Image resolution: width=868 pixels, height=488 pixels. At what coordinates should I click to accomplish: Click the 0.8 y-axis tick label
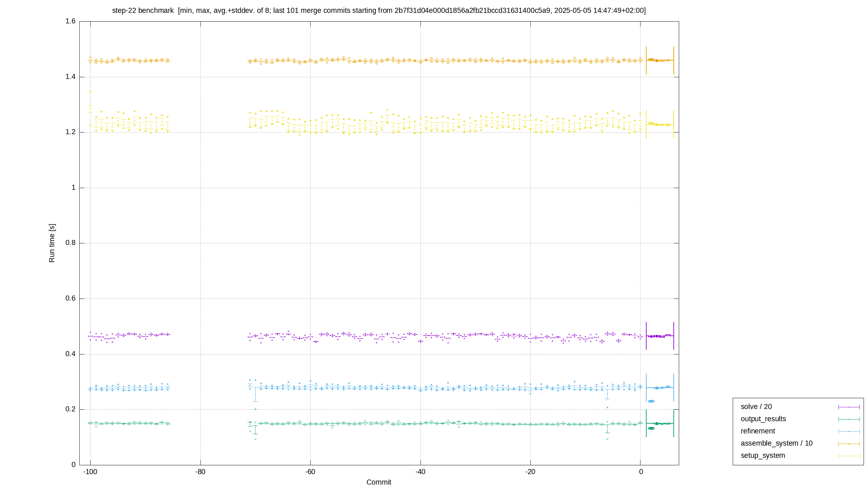click(71, 243)
